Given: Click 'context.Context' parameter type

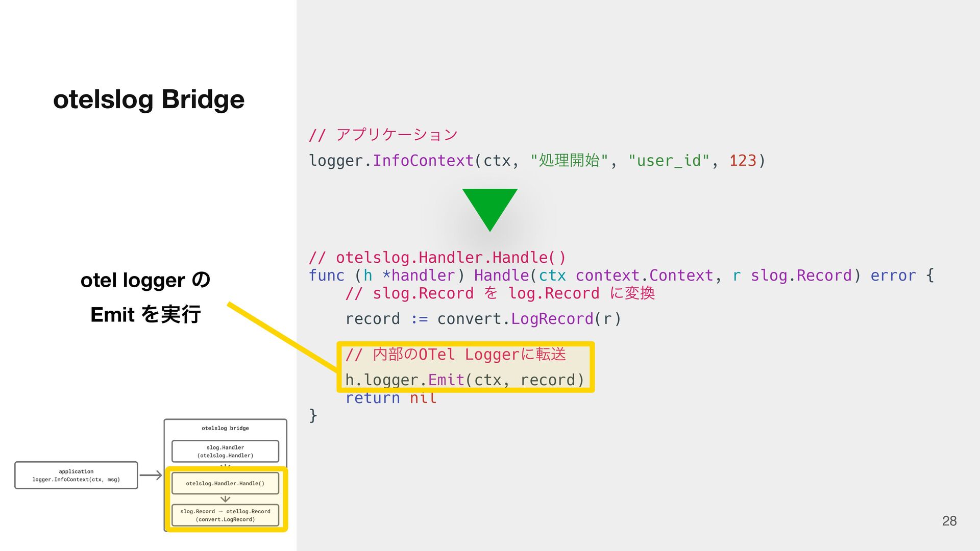Looking at the screenshot, I should pos(644,275).
